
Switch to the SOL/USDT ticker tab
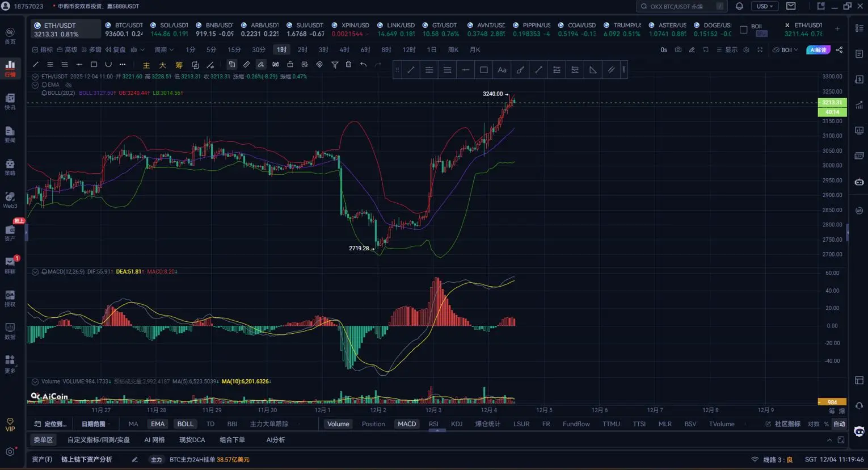(x=169, y=30)
